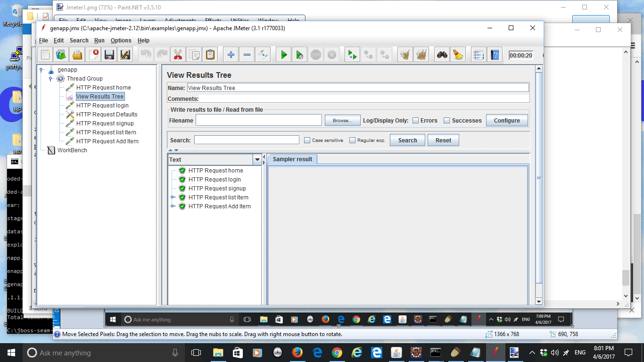
Task: Click the Save As icon with pencil
Action: click(x=125, y=55)
